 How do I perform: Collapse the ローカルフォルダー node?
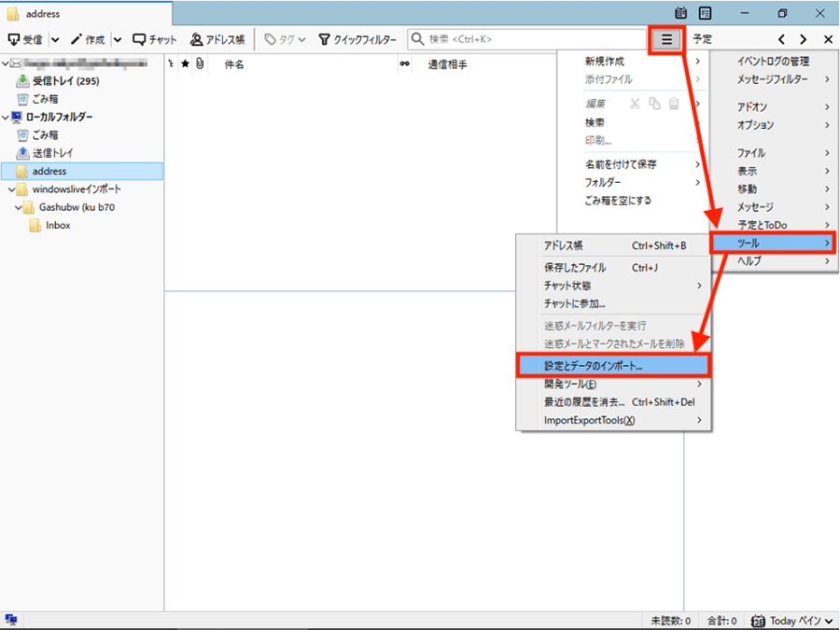pos(6,117)
